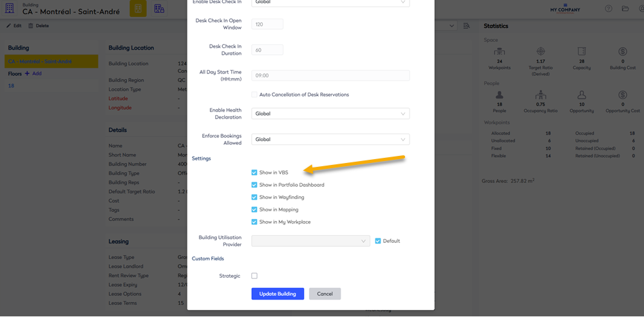This screenshot has width=644, height=317.
Task: Enable Auto Cancellation of Desk Reservations
Action: click(x=254, y=95)
